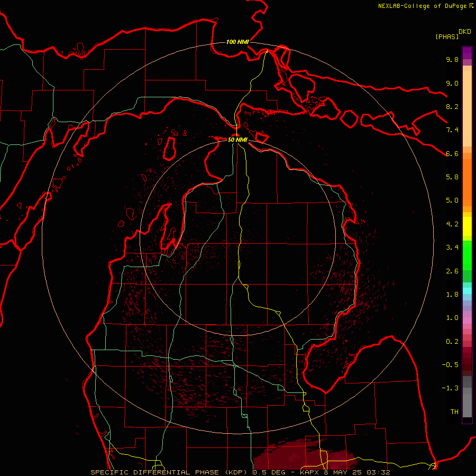Click the 5.8 value on color scale
Image resolution: width=476 pixels, height=476 pixels.
[452, 177]
